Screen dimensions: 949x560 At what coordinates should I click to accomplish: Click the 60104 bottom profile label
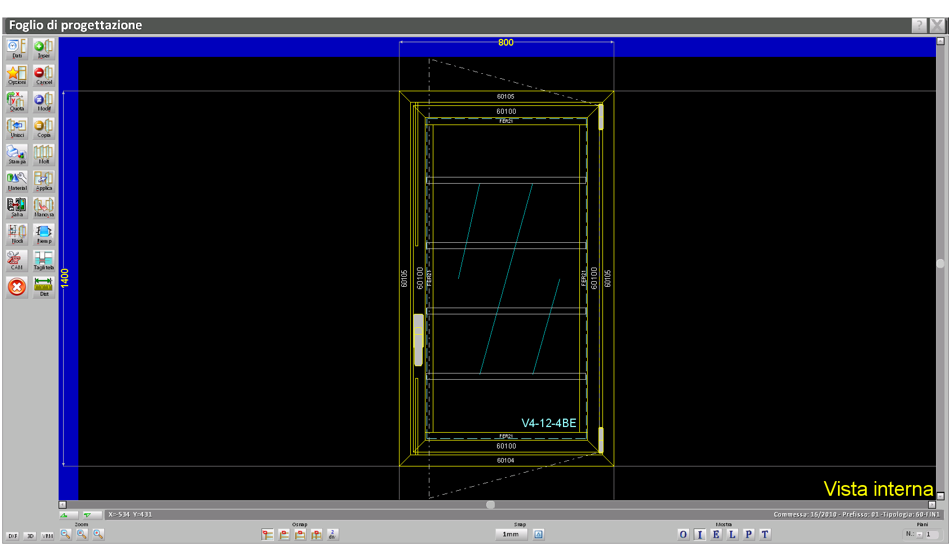(x=505, y=460)
